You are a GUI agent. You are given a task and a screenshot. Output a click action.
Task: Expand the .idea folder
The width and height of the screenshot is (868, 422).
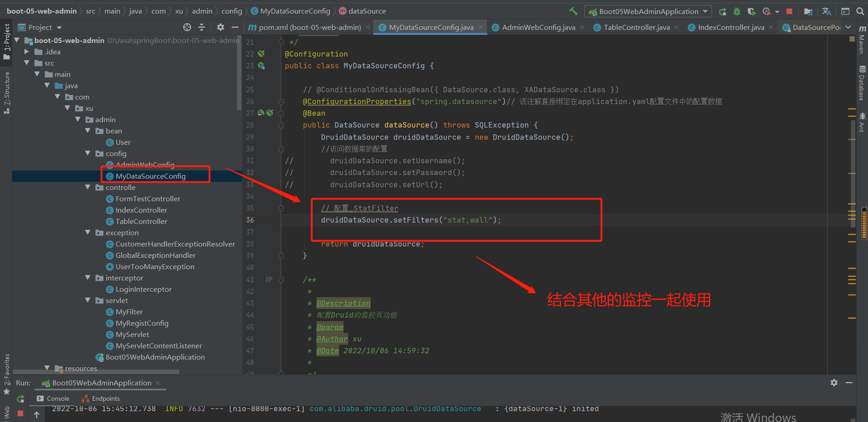click(27, 52)
